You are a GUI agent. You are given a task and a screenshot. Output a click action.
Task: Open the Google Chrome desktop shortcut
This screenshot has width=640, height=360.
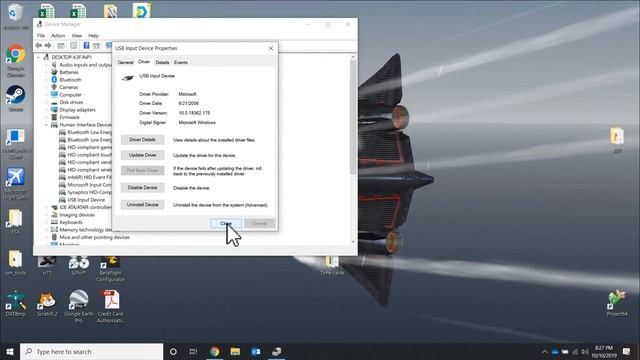tap(16, 60)
